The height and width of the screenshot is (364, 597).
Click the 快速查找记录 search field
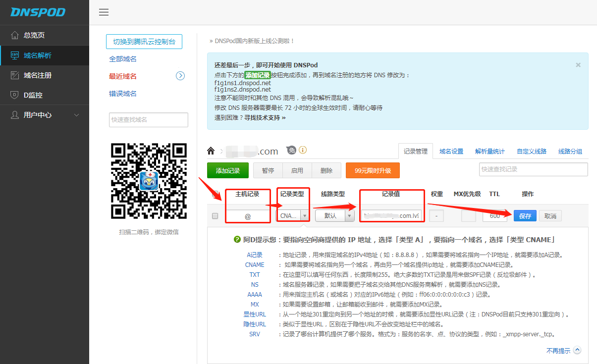[x=533, y=169]
